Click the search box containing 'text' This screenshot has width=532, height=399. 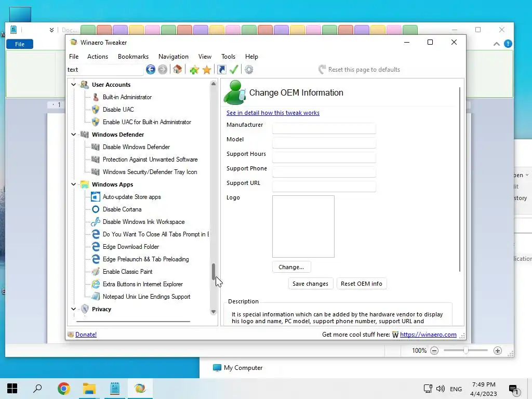click(105, 70)
